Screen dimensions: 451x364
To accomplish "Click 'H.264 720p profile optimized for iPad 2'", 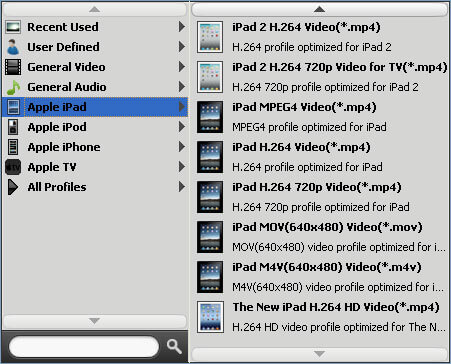I will tap(325, 87).
